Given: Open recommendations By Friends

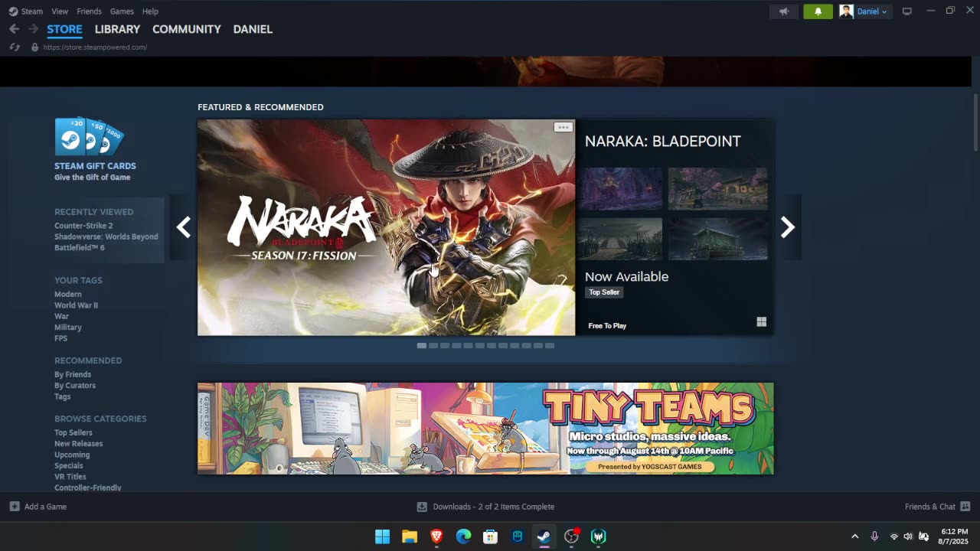Looking at the screenshot, I should 73,375.
